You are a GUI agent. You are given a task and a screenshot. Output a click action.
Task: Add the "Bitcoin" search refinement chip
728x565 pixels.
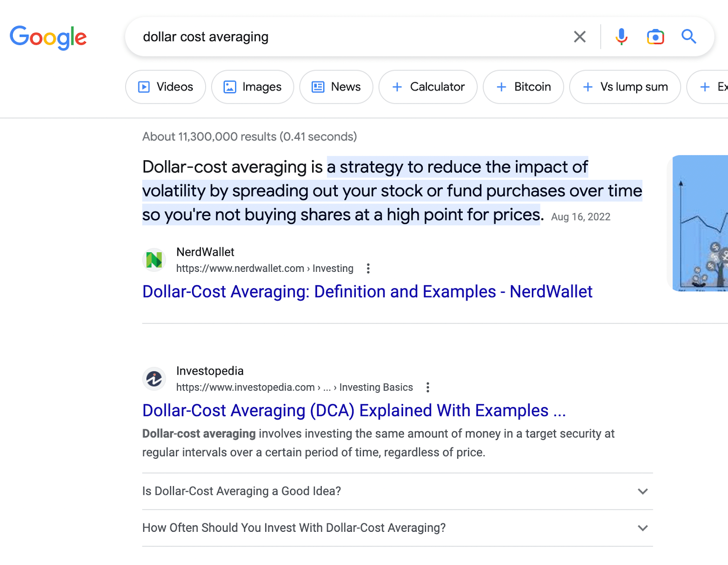pos(523,87)
